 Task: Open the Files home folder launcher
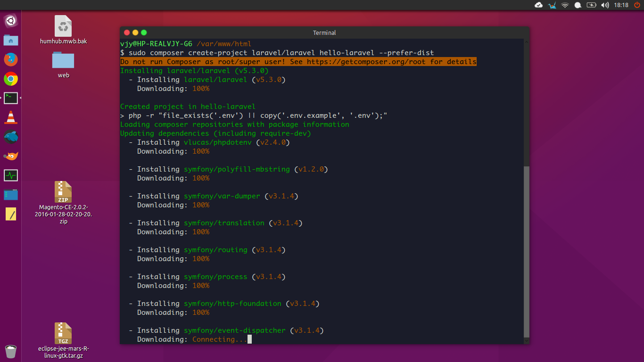pyautogui.click(x=10, y=40)
